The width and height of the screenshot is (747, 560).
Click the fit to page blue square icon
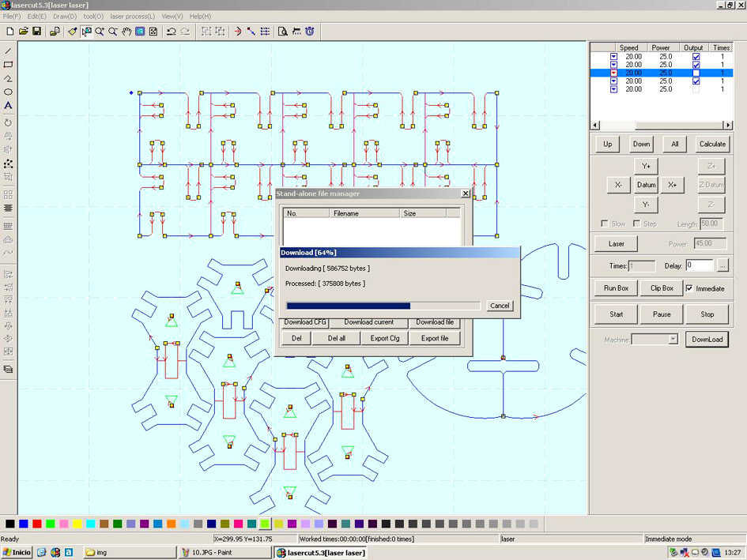pos(140,32)
